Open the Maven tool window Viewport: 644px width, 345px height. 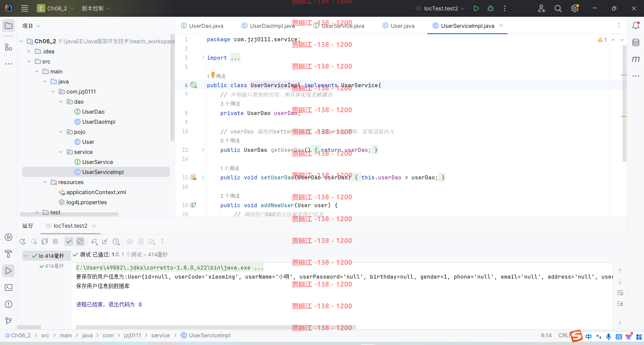pyautogui.click(x=636, y=59)
